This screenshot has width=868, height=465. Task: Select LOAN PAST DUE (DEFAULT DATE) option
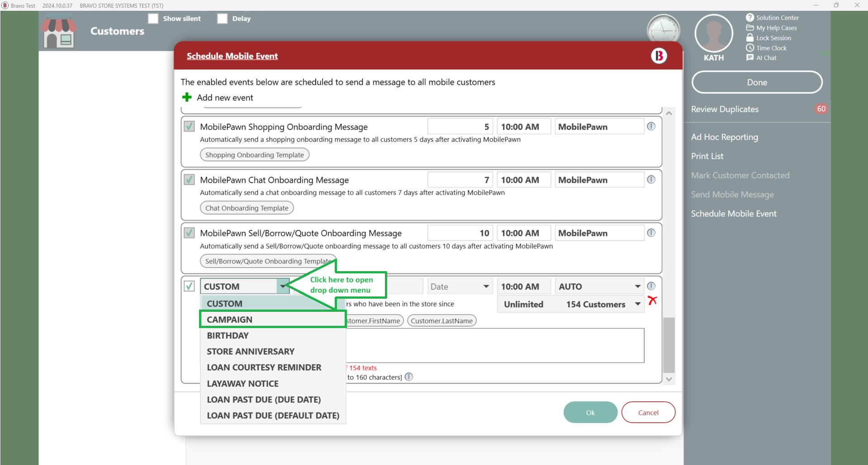tap(273, 415)
